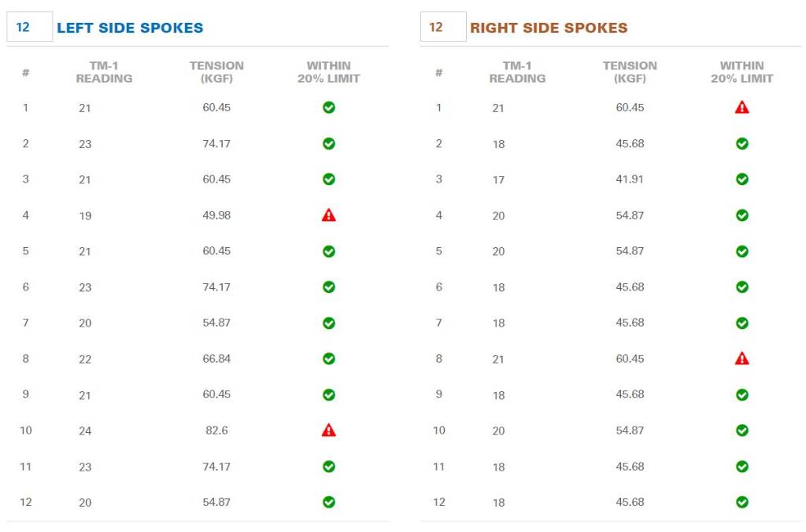Click the red warning icon for left spoke 10

[x=329, y=430]
